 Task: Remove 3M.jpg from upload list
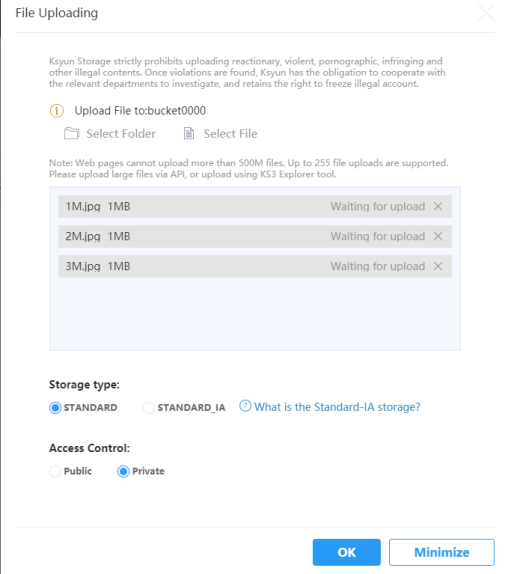(438, 266)
